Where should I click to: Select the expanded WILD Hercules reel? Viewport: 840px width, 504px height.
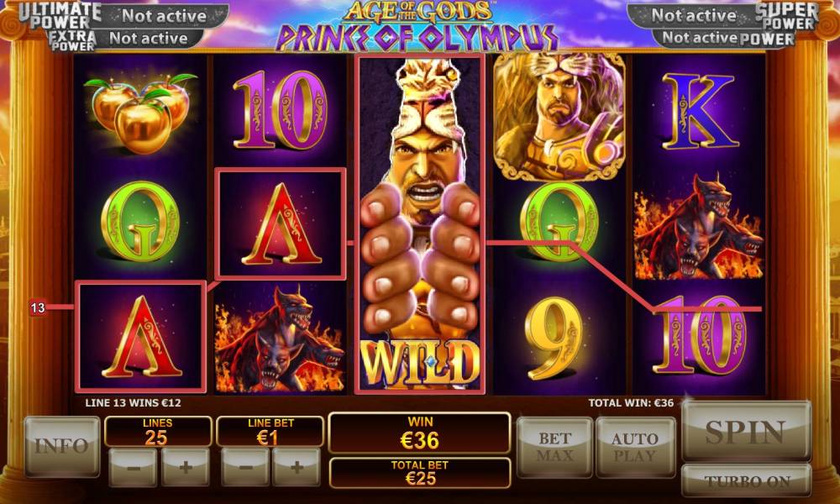tap(420, 224)
